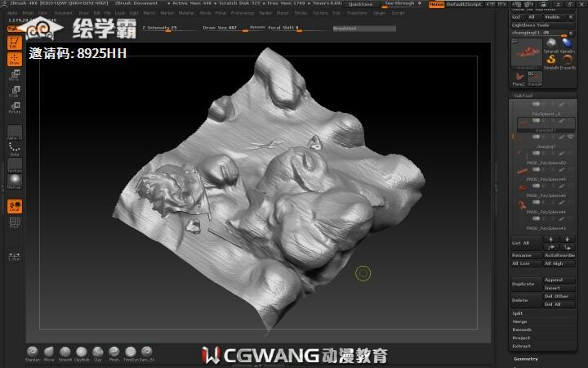Image resolution: width=588 pixels, height=368 pixels.
Task: Select the Smooth brush
Action: point(65,354)
